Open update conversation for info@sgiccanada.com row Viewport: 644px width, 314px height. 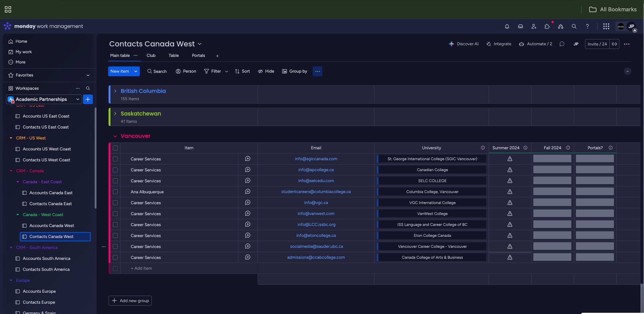(x=248, y=159)
